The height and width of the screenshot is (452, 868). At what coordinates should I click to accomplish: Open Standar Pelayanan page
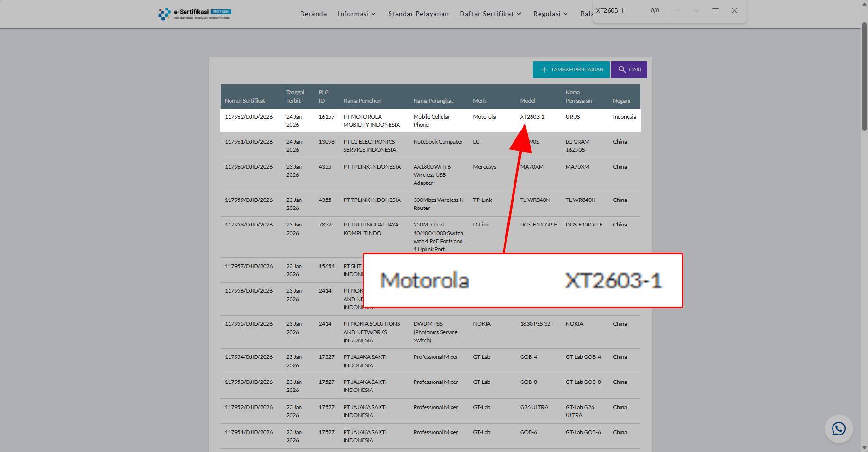(418, 14)
